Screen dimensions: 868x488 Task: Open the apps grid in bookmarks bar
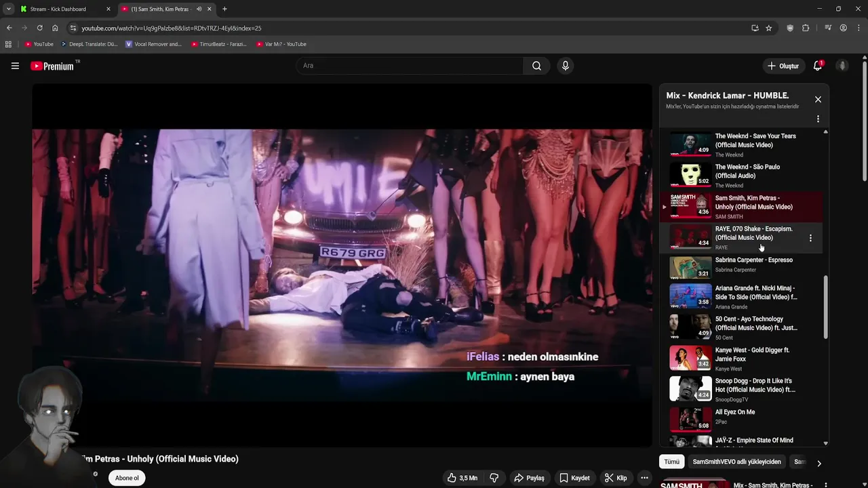click(8, 44)
